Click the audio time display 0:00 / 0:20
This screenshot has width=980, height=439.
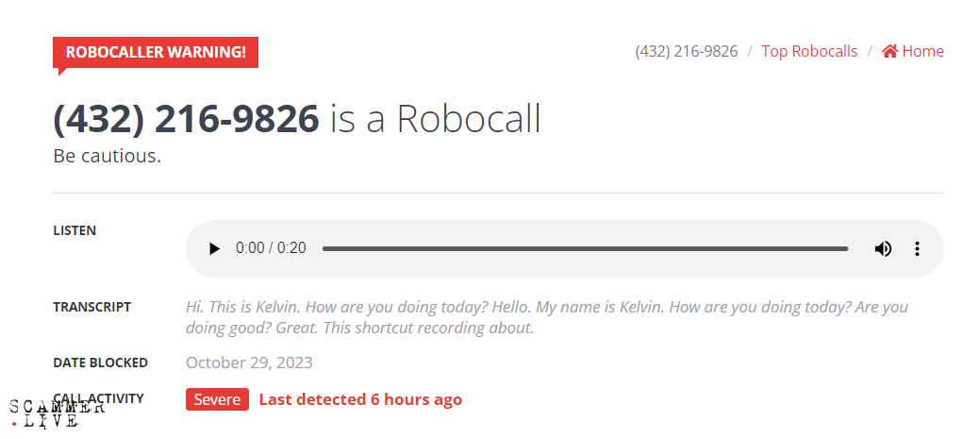click(x=271, y=248)
